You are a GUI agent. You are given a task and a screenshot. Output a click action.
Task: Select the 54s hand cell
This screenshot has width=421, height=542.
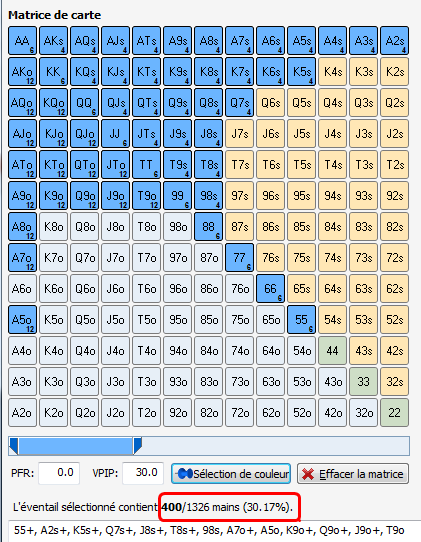(333, 320)
